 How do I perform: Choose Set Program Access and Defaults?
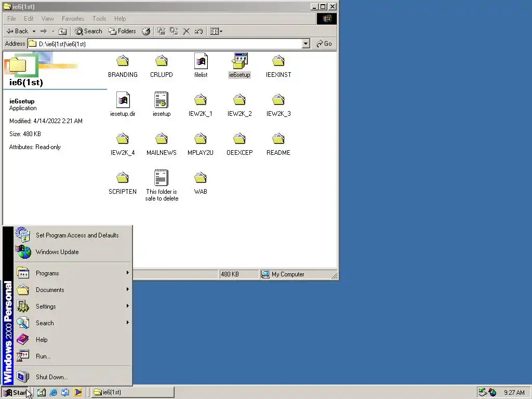[x=73, y=235]
